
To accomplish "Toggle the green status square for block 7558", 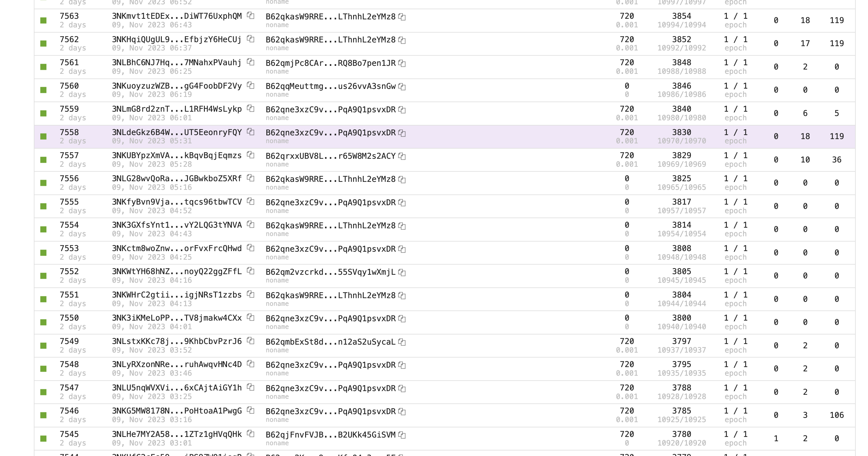I will [43, 137].
